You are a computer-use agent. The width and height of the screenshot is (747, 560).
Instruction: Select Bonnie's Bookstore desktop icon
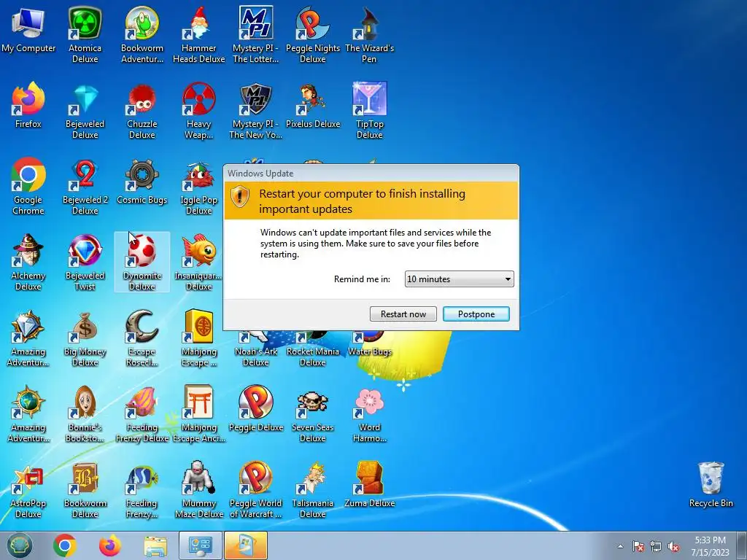click(85, 414)
